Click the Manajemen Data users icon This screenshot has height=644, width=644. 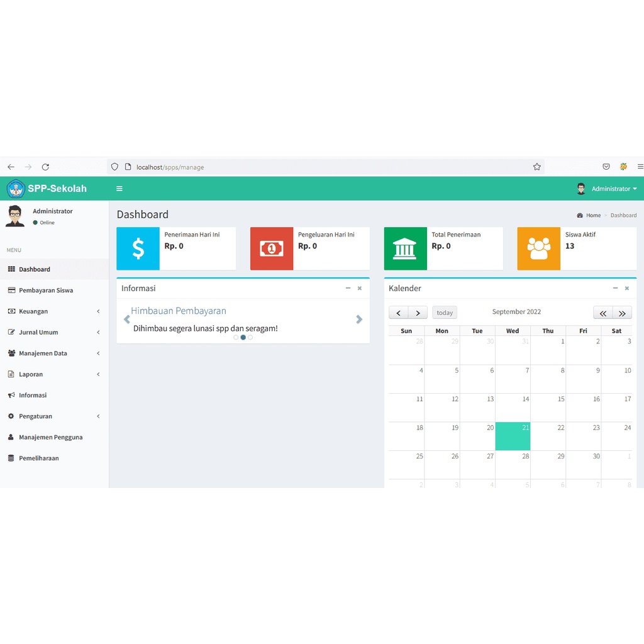(11, 353)
